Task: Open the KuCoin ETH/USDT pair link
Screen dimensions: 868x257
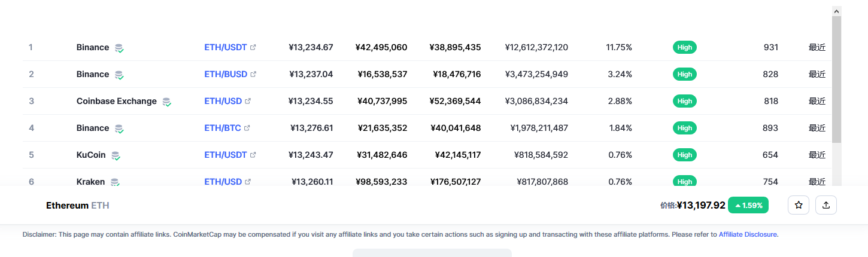Action: pos(225,155)
